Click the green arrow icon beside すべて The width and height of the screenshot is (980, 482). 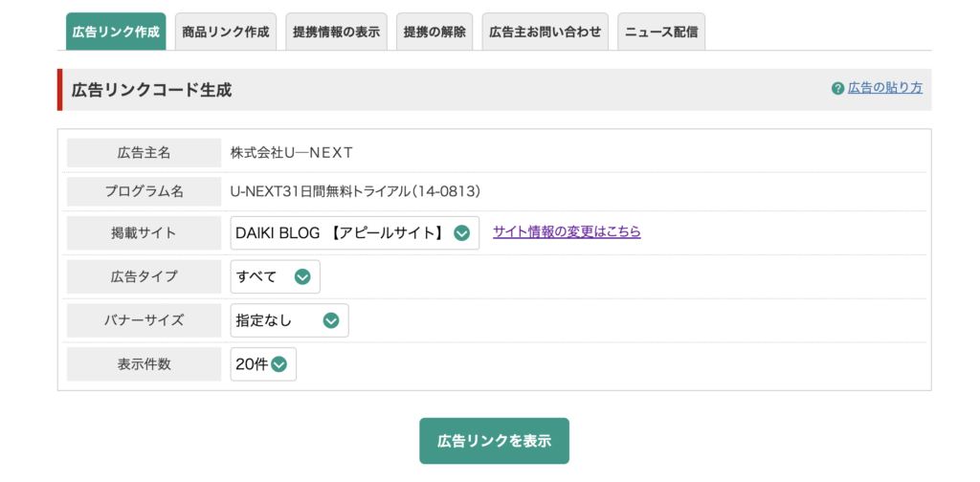point(302,276)
